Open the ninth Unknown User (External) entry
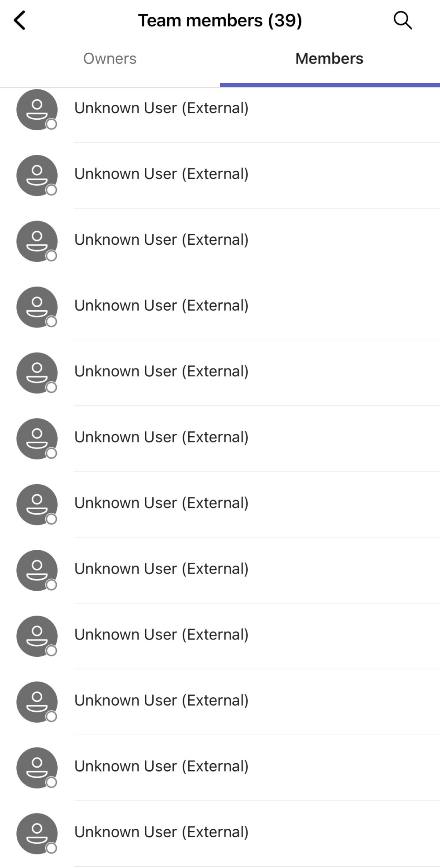Image resolution: width=440 pixels, height=868 pixels. click(x=220, y=636)
